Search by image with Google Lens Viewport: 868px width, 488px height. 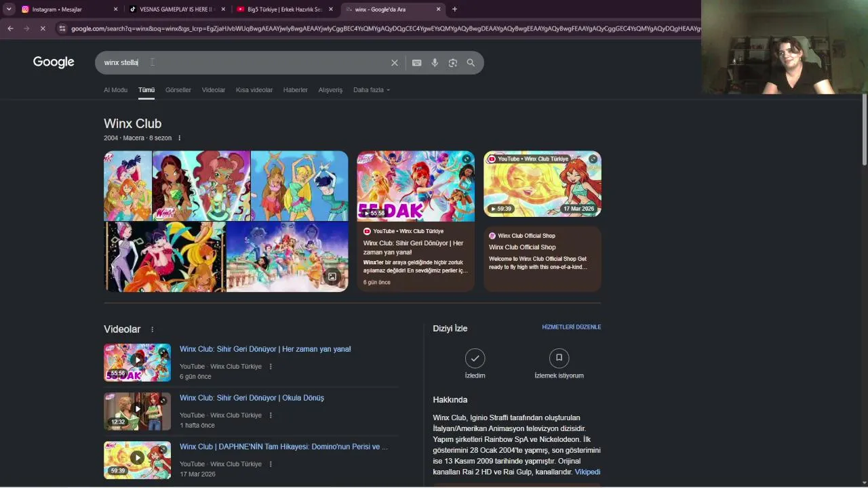(453, 63)
